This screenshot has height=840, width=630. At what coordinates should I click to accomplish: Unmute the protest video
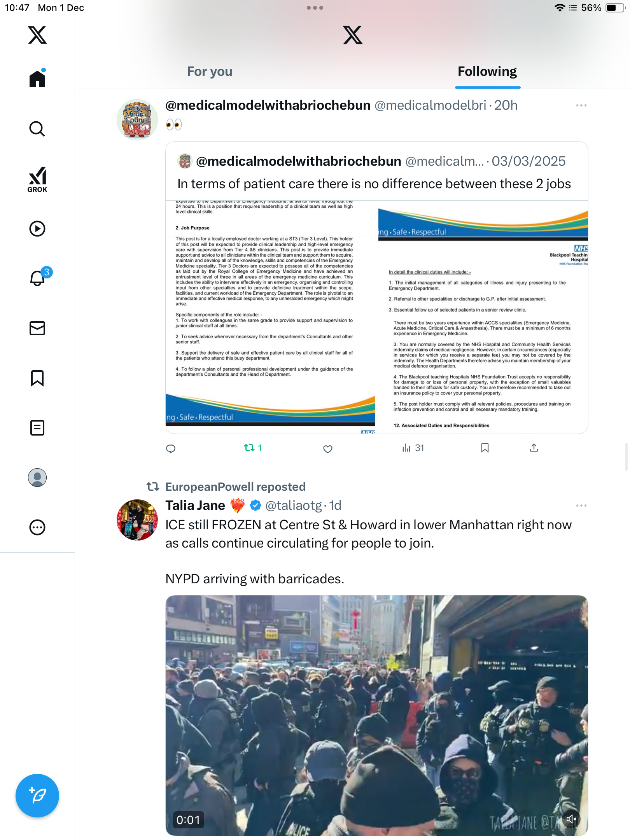tap(571, 819)
